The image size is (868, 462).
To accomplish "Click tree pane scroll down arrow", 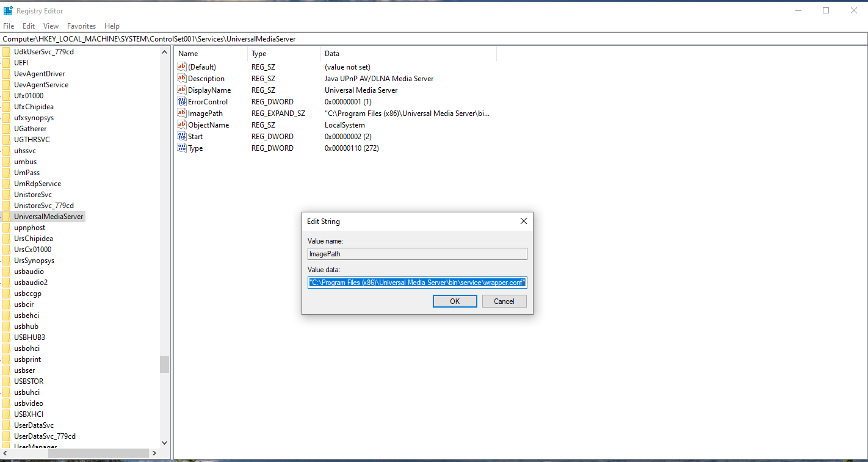I will click(165, 443).
